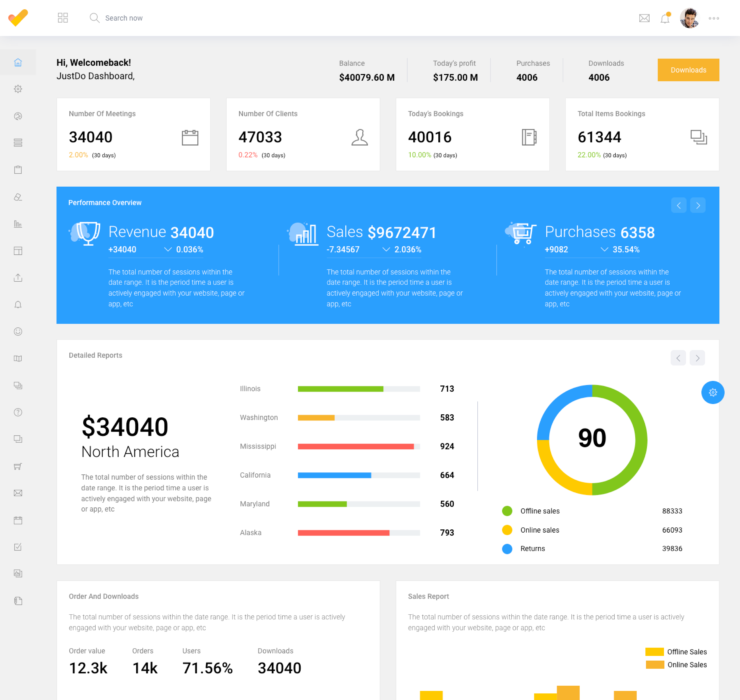Click the sidebar bar chart icon
Image resolution: width=740 pixels, height=700 pixels.
(x=18, y=224)
